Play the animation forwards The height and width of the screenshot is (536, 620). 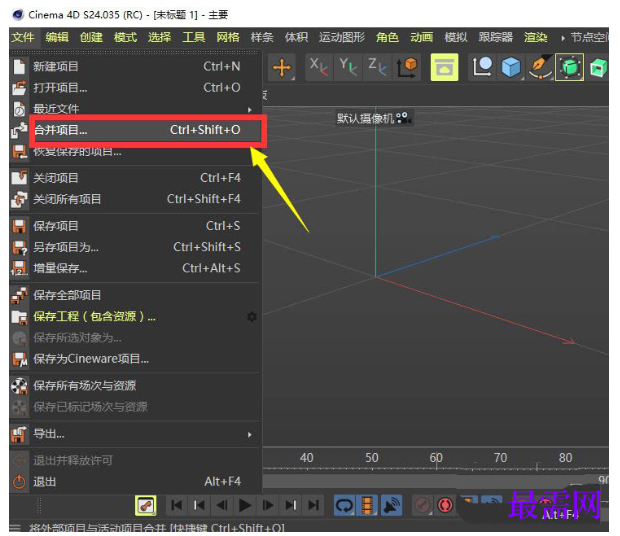coord(245,506)
